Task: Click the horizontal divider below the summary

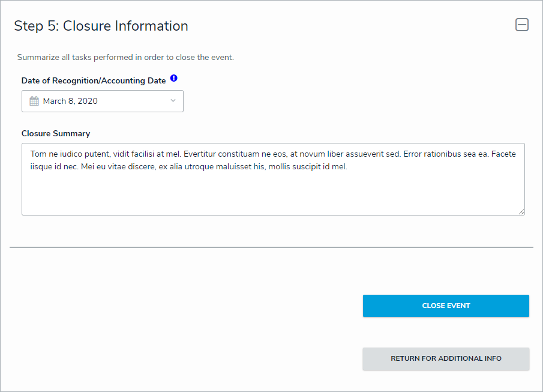Action: point(271,247)
